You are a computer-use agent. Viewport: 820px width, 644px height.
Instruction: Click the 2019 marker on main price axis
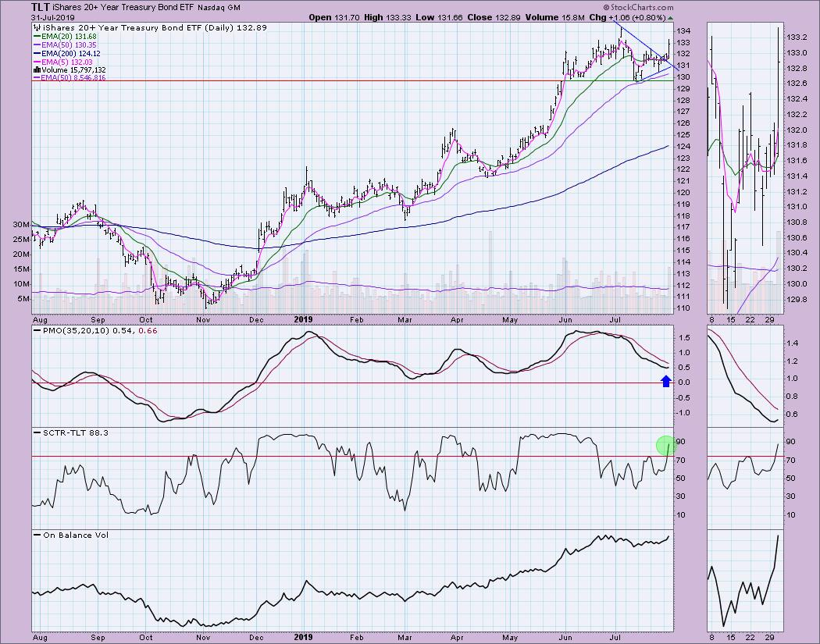pos(301,319)
